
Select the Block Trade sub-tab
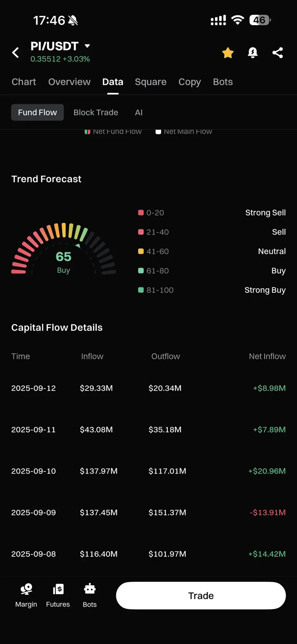[96, 112]
